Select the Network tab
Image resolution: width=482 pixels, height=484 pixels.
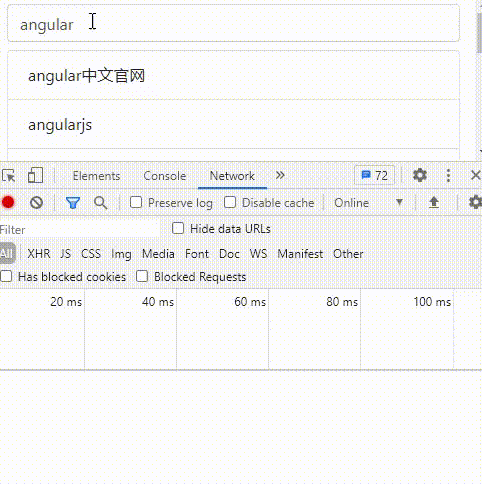coord(232,176)
